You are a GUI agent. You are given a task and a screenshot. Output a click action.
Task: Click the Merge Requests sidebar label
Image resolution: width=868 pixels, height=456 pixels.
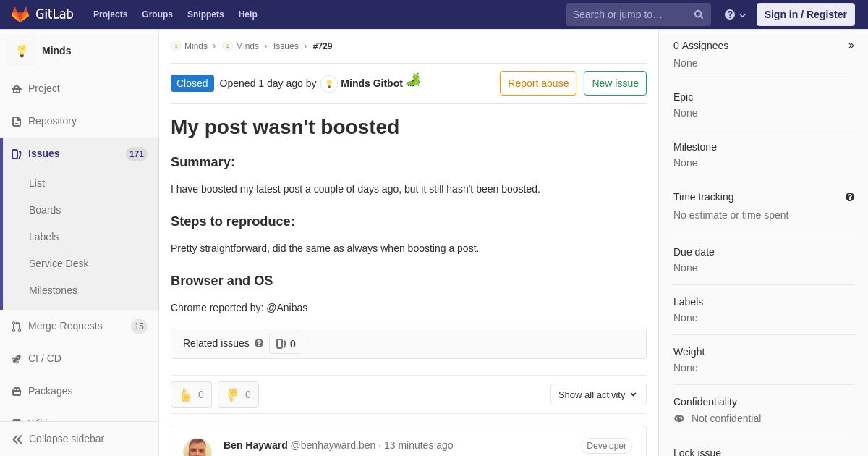pos(65,326)
